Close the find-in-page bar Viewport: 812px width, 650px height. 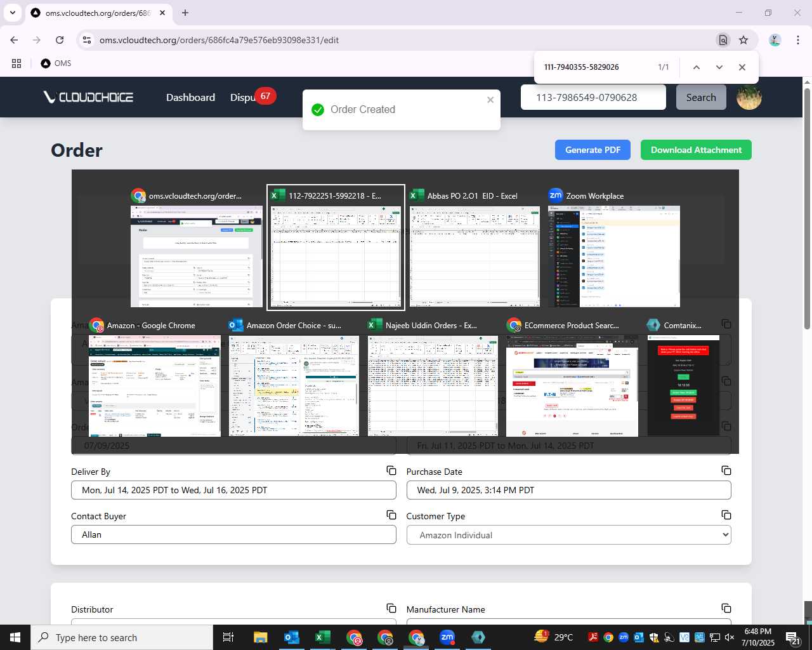(742, 67)
